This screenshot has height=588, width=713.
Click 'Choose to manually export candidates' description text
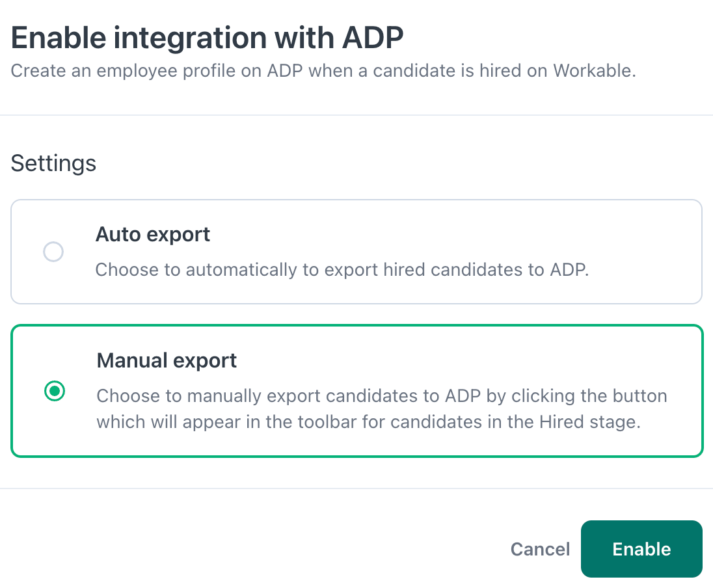click(x=381, y=409)
